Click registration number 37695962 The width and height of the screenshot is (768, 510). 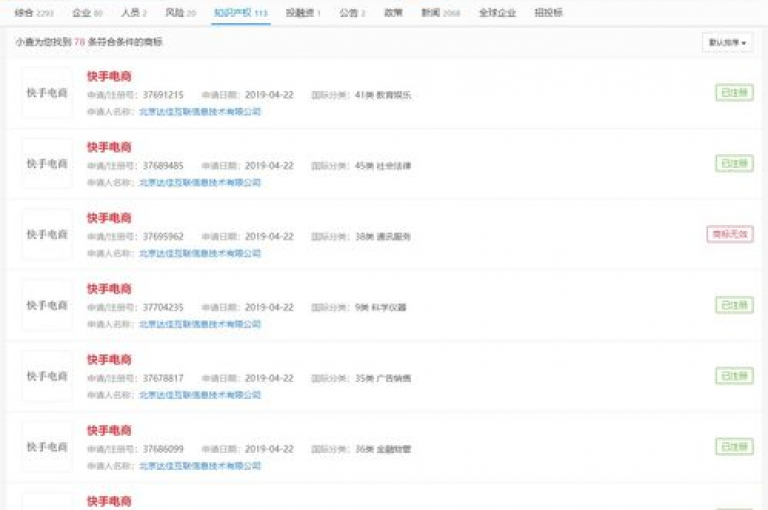click(x=163, y=236)
